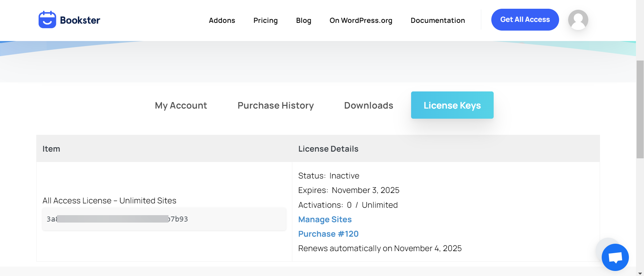Click the Bookster wordmark text

click(80, 20)
